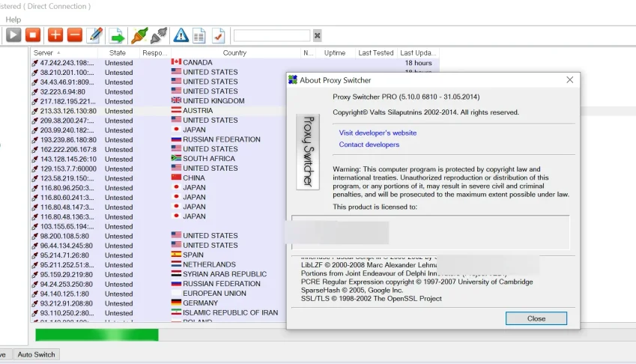Click the toolbar search input field

[x=272, y=36]
